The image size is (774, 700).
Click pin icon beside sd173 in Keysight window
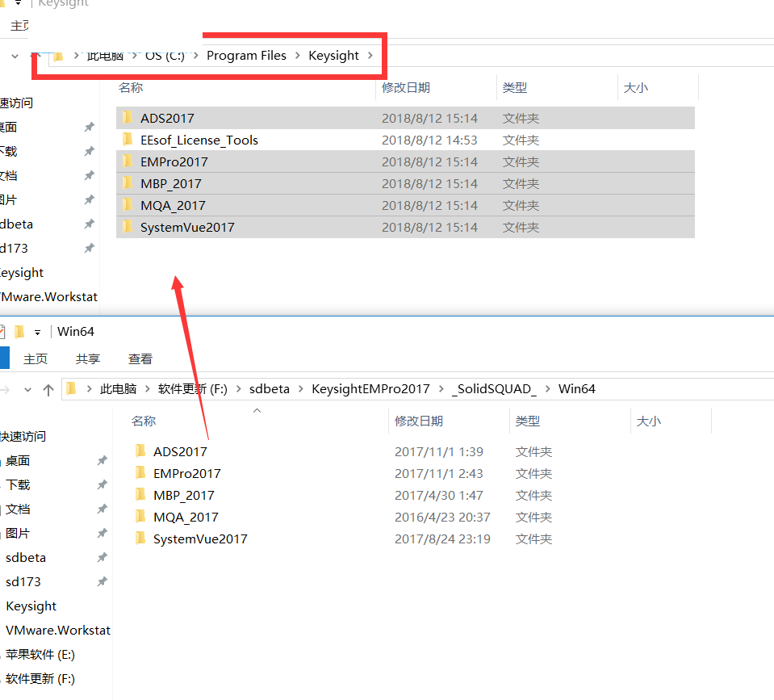(x=90, y=249)
